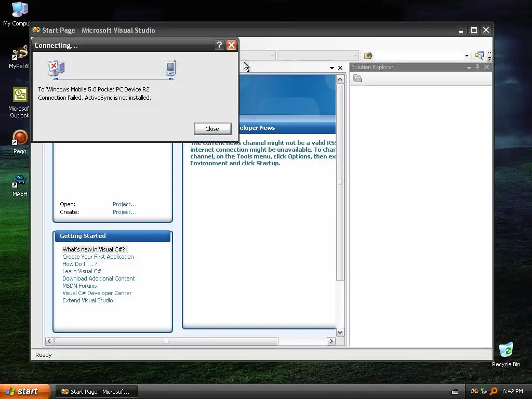Viewport: 532px width, 399px height.
Task: Click the Find in Files toolbar icon
Action: [368, 56]
